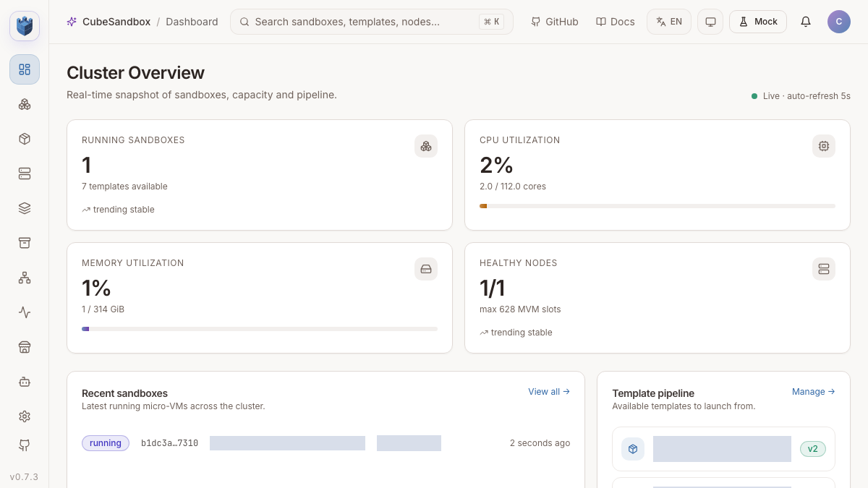Select the stacked layers icon in sidebar
The height and width of the screenshot is (488, 868).
coord(25,208)
